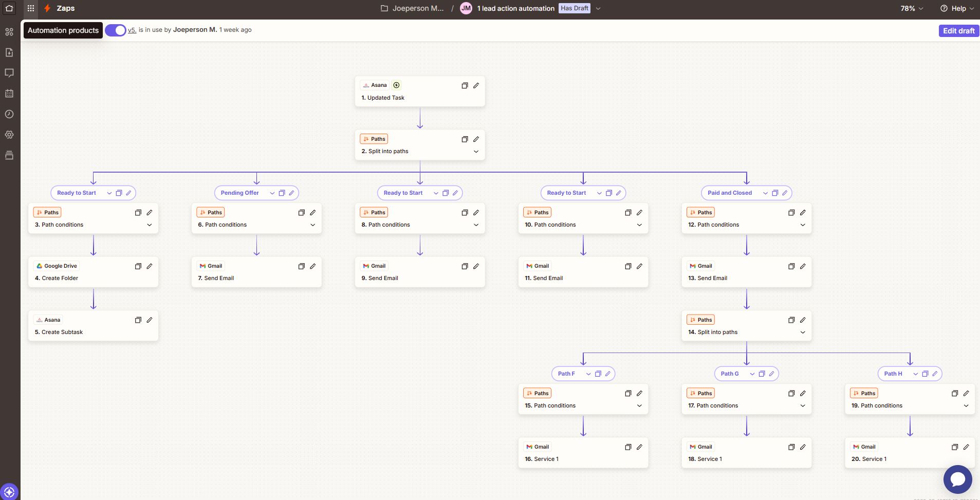Open the Joeperson M... folder breadcrumb
This screenshot has height=500, width=980.
412,8
